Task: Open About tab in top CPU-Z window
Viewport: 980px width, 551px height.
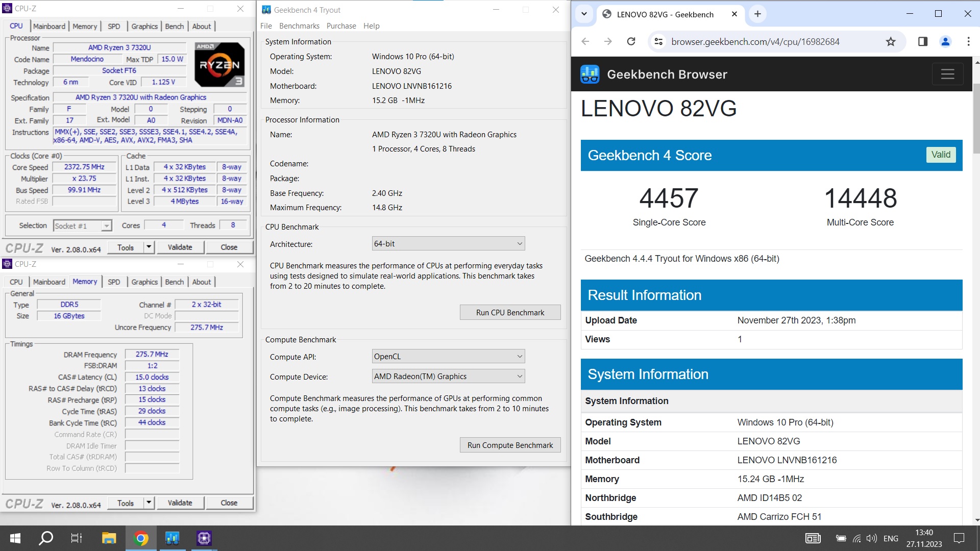Action: click(202, 27)
